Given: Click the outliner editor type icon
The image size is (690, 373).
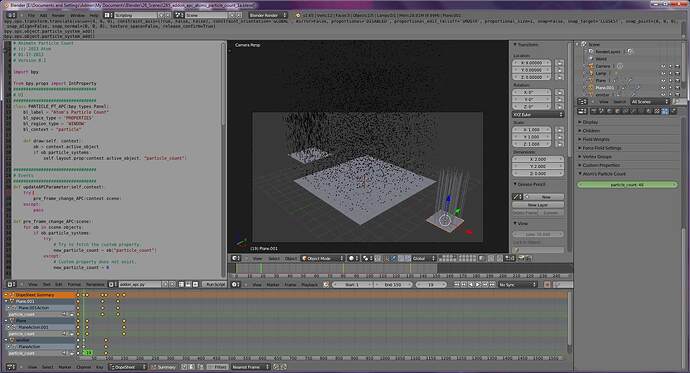Looking at the screenshot, I should click(582, 102).
